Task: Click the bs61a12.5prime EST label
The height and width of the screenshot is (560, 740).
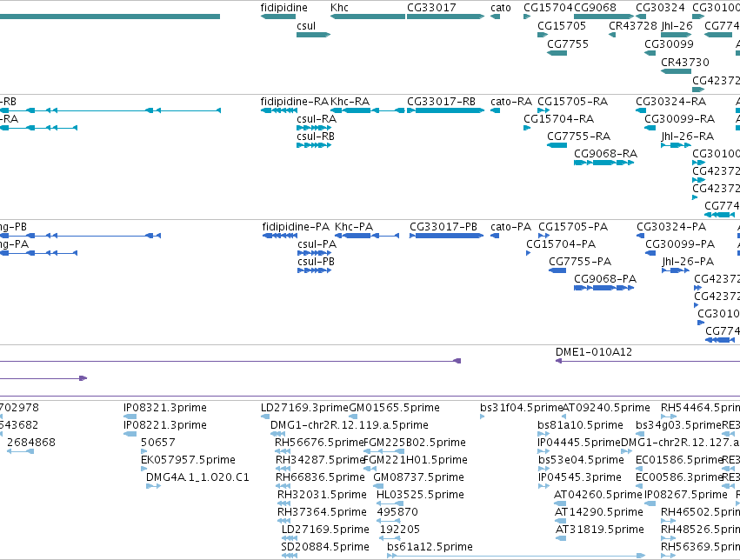Action: point(430,547)
